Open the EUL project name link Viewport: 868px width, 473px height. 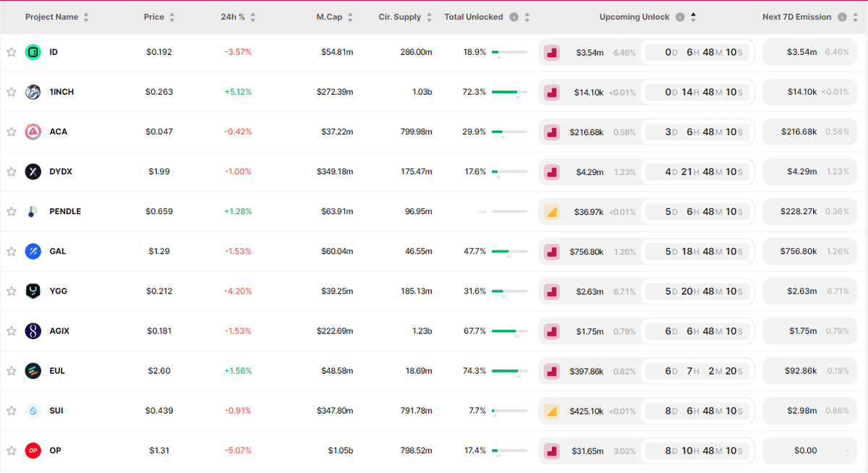point(57,370)
